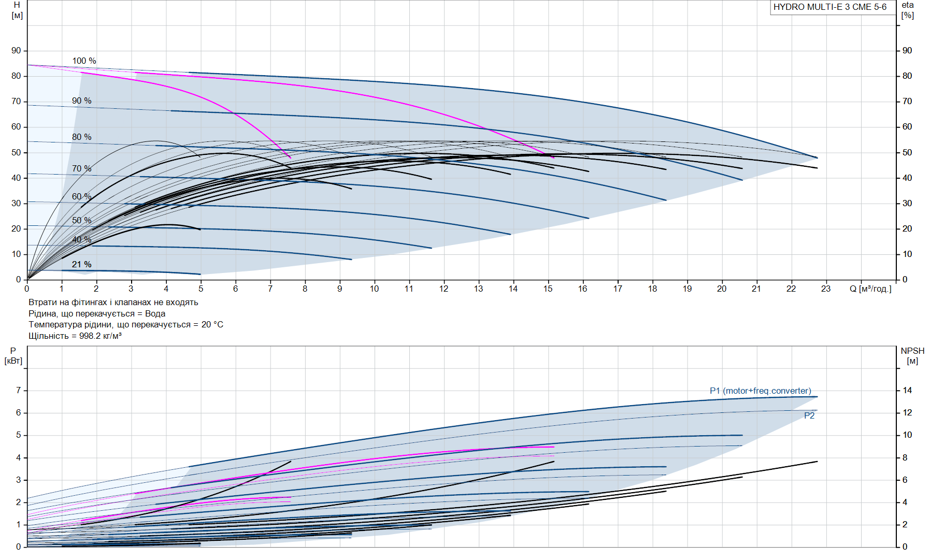Select the 90 % speed curve label

[x=81, y=100]
